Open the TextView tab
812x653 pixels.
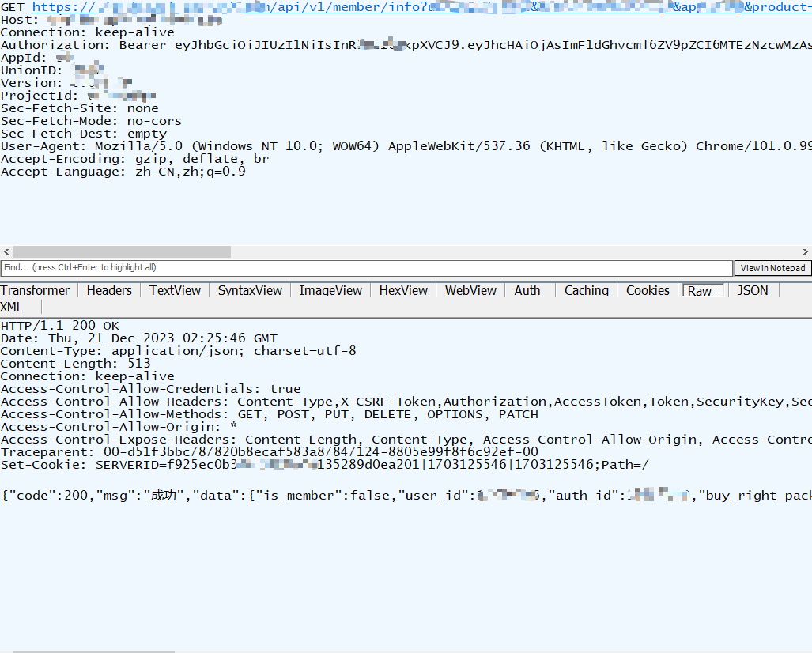point(175,290)
